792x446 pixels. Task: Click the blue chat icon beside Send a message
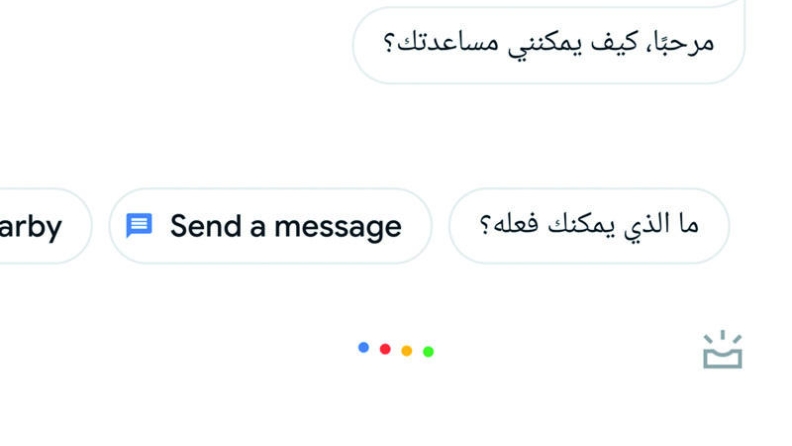pos(139,225)
